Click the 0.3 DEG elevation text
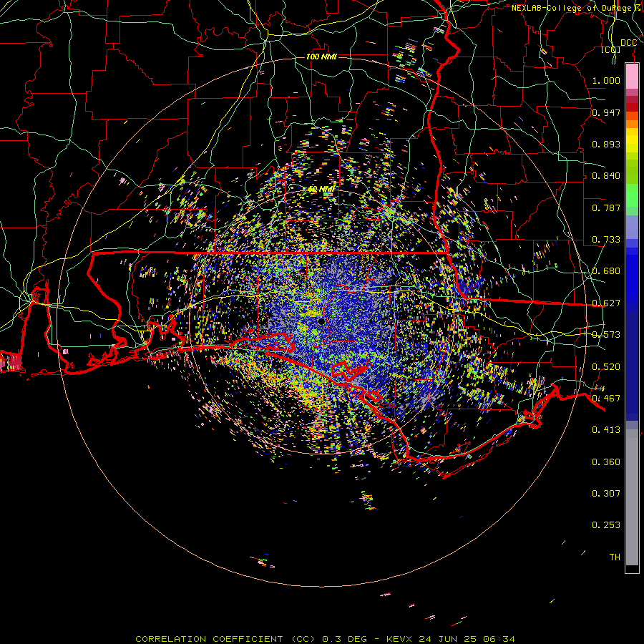 tap(345, 639)
